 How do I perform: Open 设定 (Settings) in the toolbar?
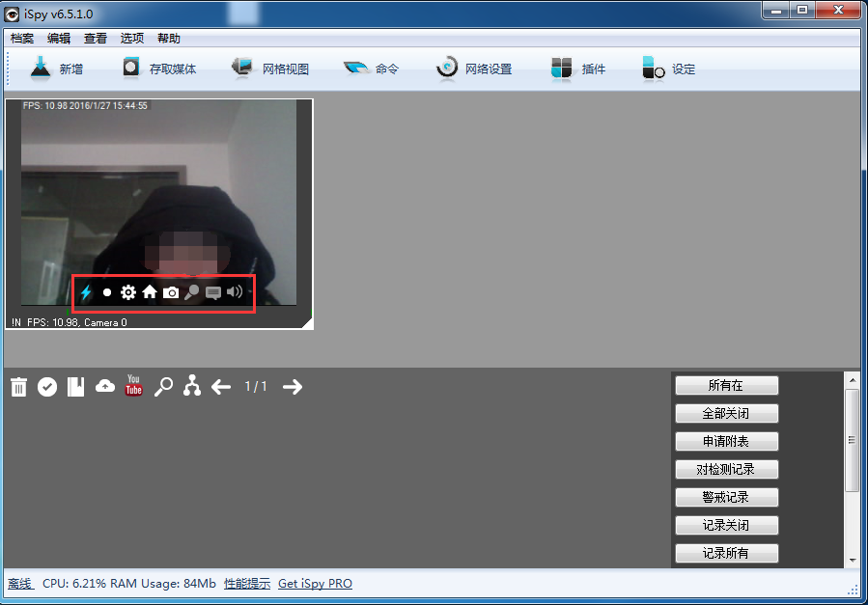(669, 69)
